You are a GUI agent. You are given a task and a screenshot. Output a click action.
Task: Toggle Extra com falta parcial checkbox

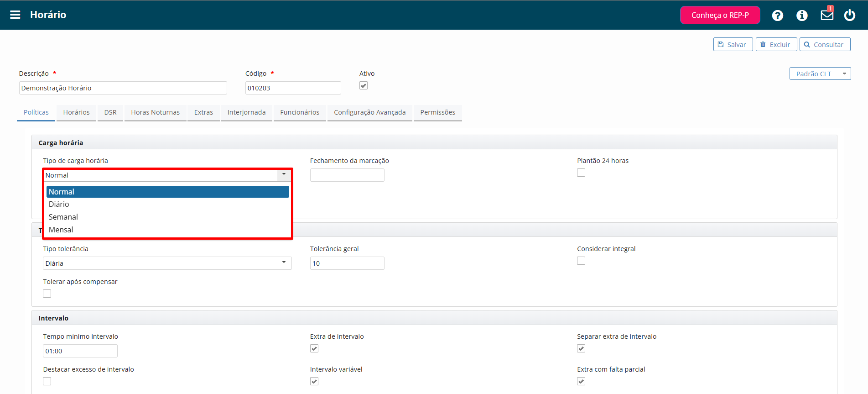581,381
